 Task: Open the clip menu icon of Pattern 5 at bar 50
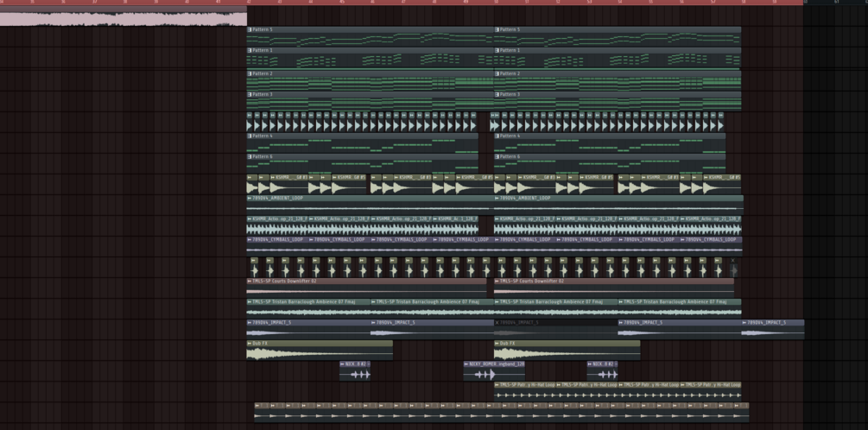click(x=497, y=30)
